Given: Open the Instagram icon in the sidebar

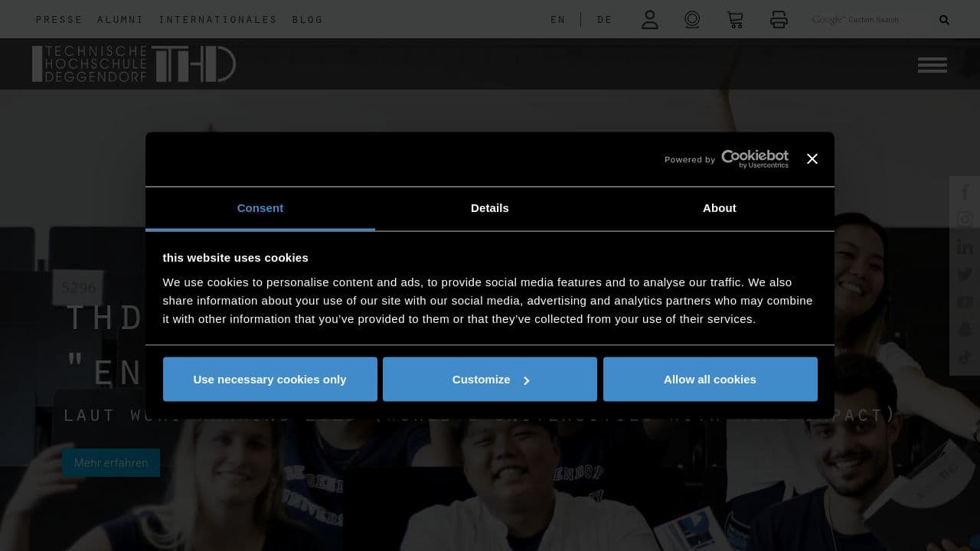Looking at the screenshot, I should (x=964, y=219).
